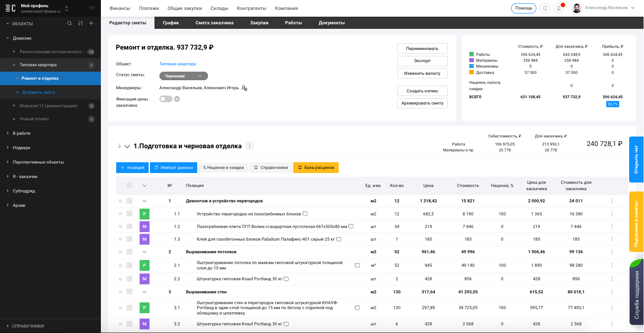
Task: Click the mobile phone icon in header
Action: (545, 8)
